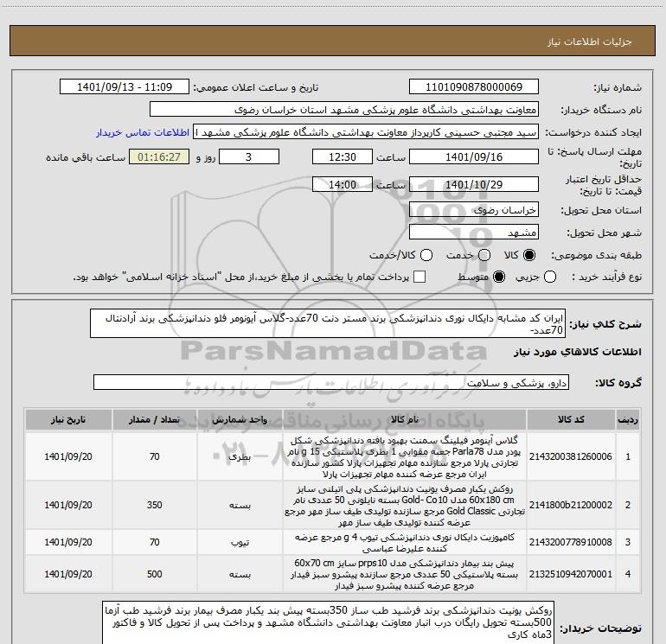Click the prps10 patient bib item name
Screen dimensions: 666x644
coord(405,574)
